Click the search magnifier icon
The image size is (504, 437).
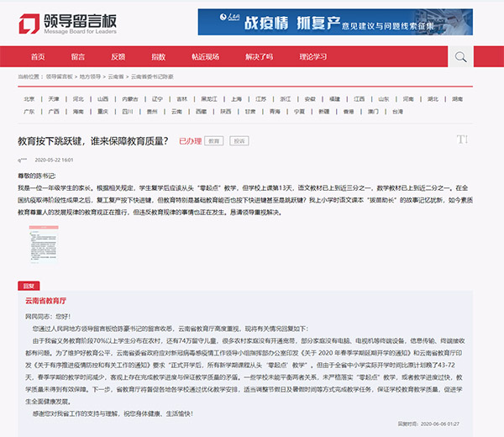pos(460,57)
